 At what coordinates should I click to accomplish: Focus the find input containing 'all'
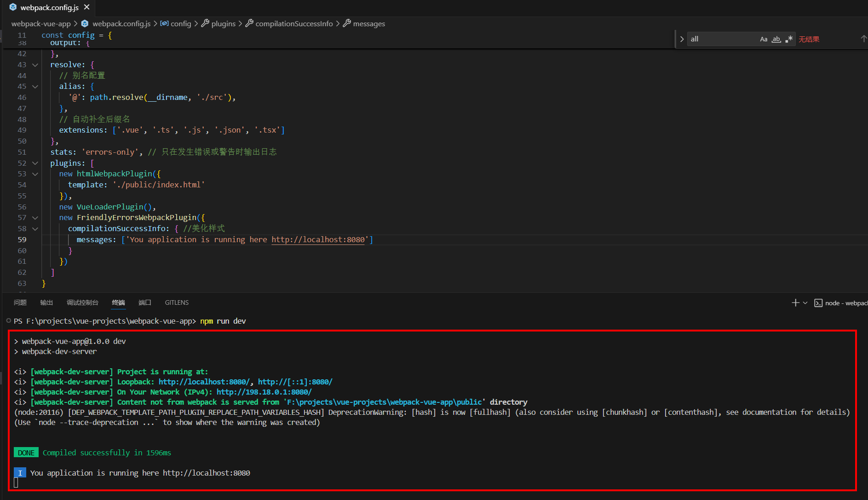(722, 39)
